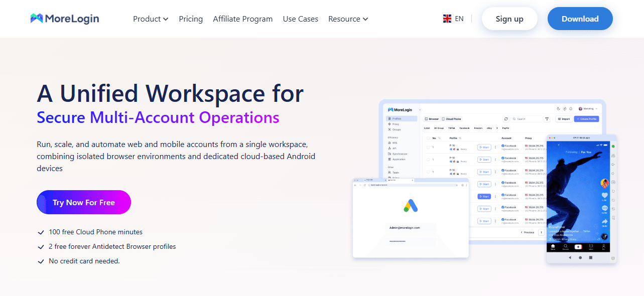Click the notification bell icon in mockup
The height and width of the screenshot is (296, 644).
point(571,108)
